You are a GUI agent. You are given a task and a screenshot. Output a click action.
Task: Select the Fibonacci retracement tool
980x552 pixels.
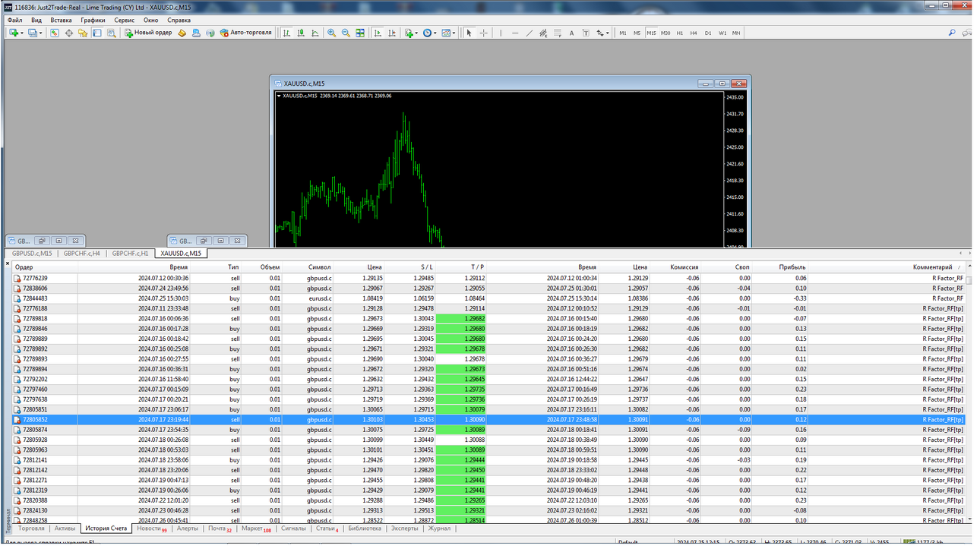(558, 33)
